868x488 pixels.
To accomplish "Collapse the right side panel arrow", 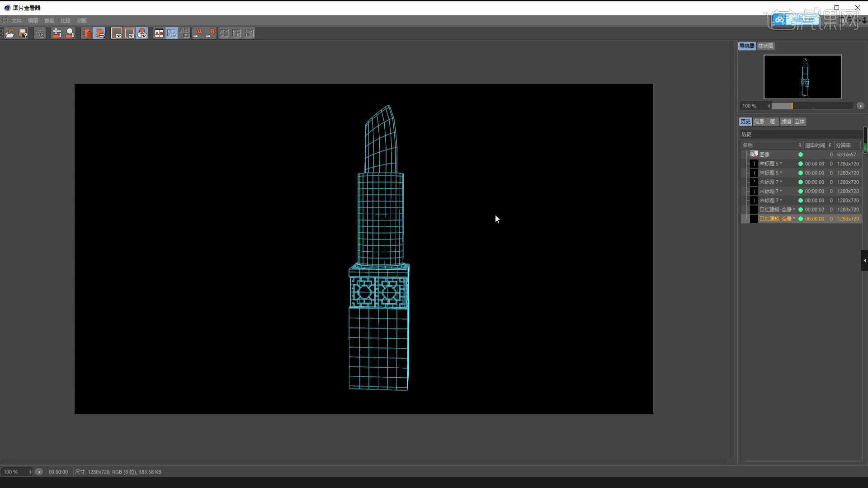I will click(x=864, y=260).
